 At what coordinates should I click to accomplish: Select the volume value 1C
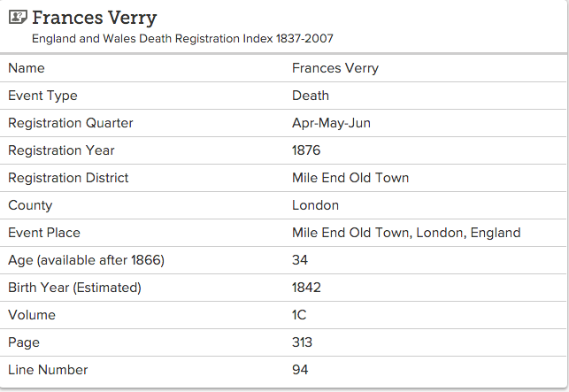(x=300, y=315)
